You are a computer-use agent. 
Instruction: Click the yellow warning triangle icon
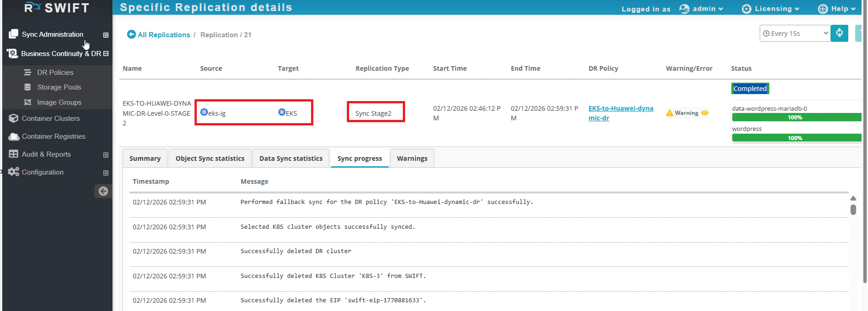(x=670, y=113)
